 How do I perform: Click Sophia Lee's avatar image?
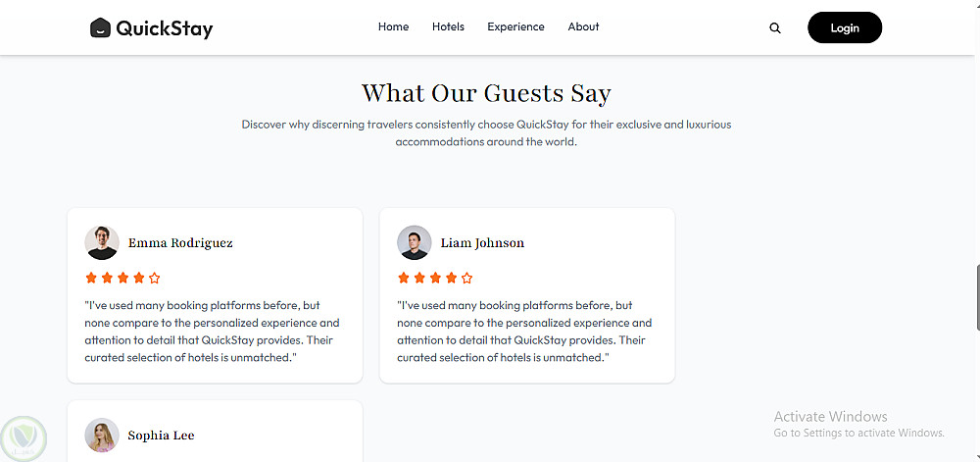point(102,435)
